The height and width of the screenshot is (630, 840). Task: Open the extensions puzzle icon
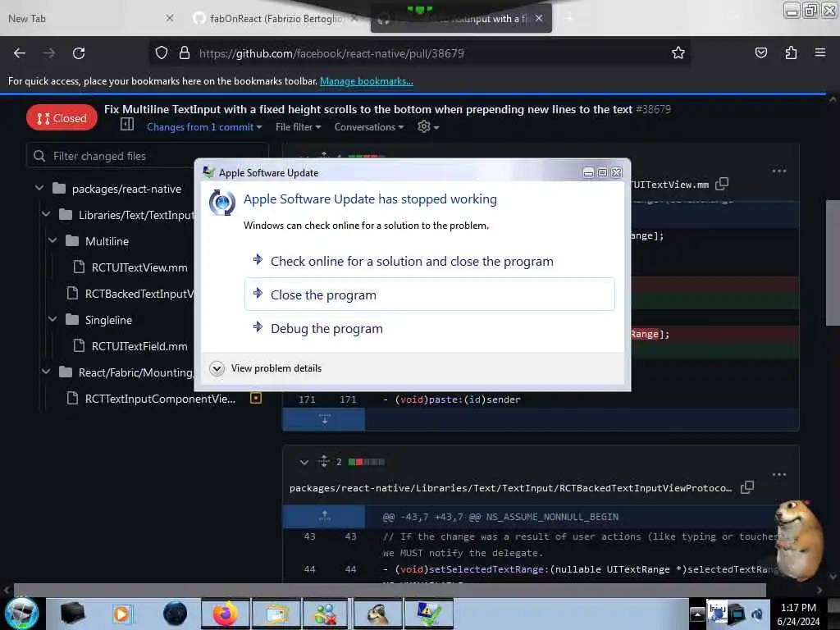[791, 52]
